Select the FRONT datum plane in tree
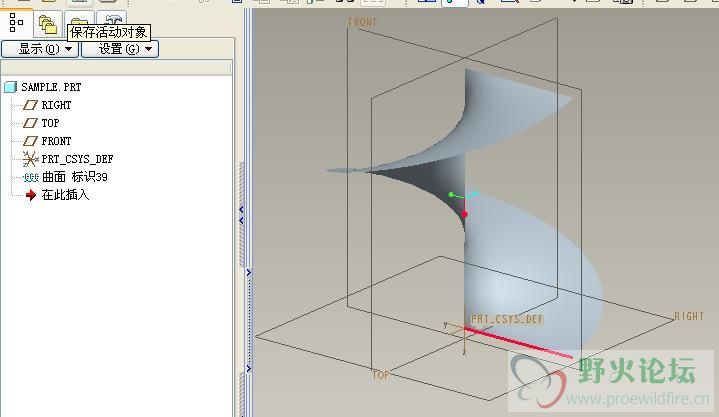 click(56, 141)
